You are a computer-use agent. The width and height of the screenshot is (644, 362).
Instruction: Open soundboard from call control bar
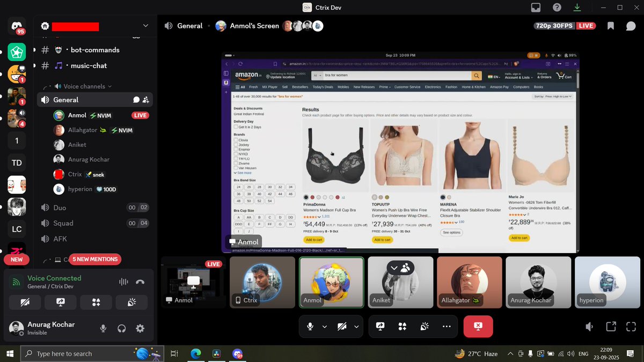[425, 327]
